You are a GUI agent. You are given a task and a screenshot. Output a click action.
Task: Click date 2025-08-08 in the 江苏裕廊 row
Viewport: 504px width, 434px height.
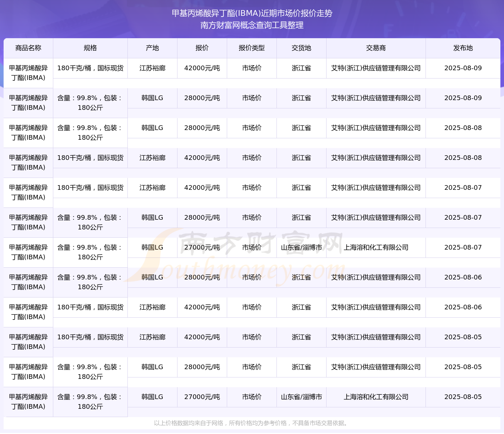463,158
